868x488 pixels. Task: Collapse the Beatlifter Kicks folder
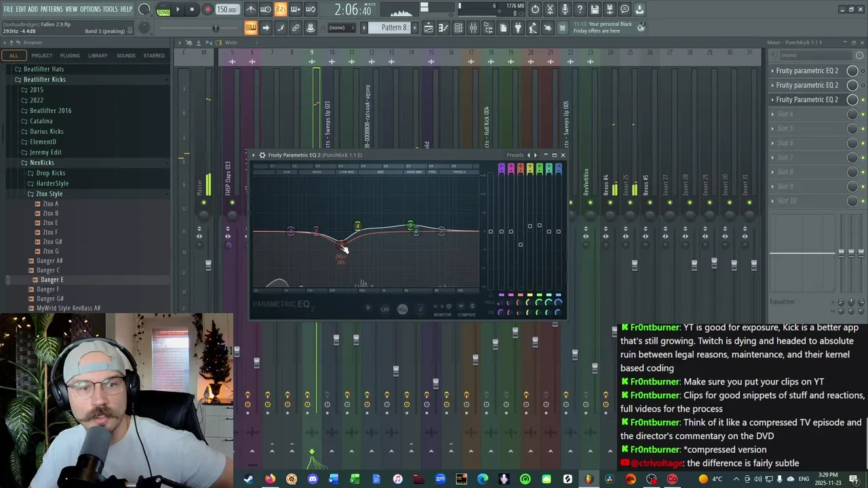click(x=44, y=79)
